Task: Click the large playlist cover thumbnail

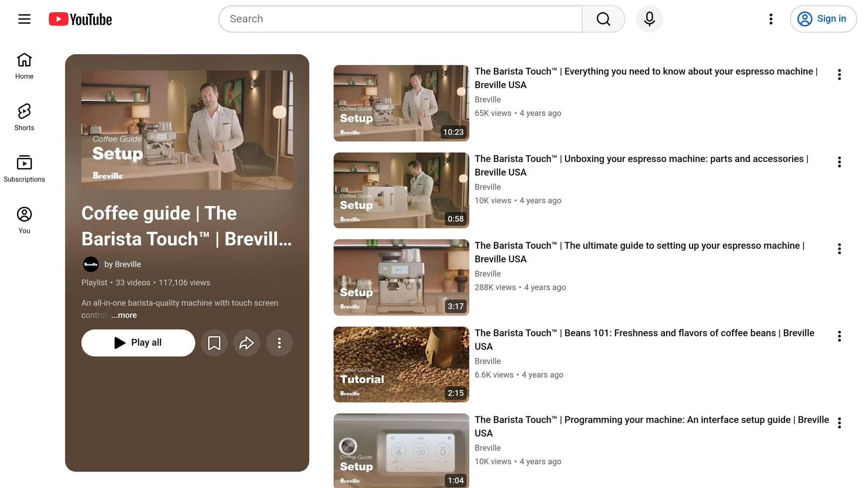Action: click(x=187, y=130)
